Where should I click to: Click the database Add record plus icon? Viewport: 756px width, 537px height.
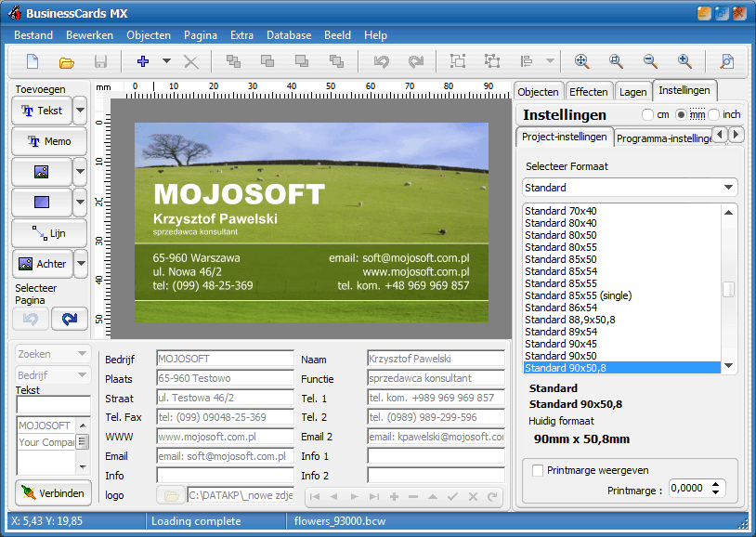click(394, 496)
